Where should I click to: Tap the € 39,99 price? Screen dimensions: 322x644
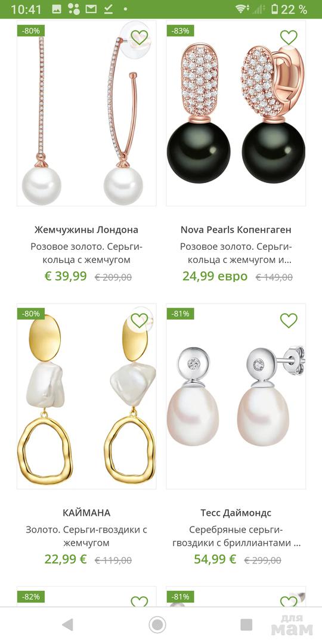coord(66,276)
